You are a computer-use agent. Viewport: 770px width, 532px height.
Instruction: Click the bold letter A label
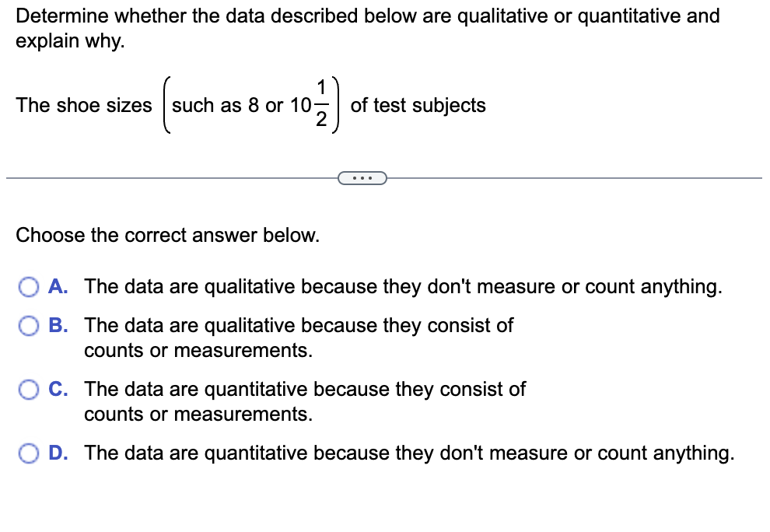(x=58, y=287)
